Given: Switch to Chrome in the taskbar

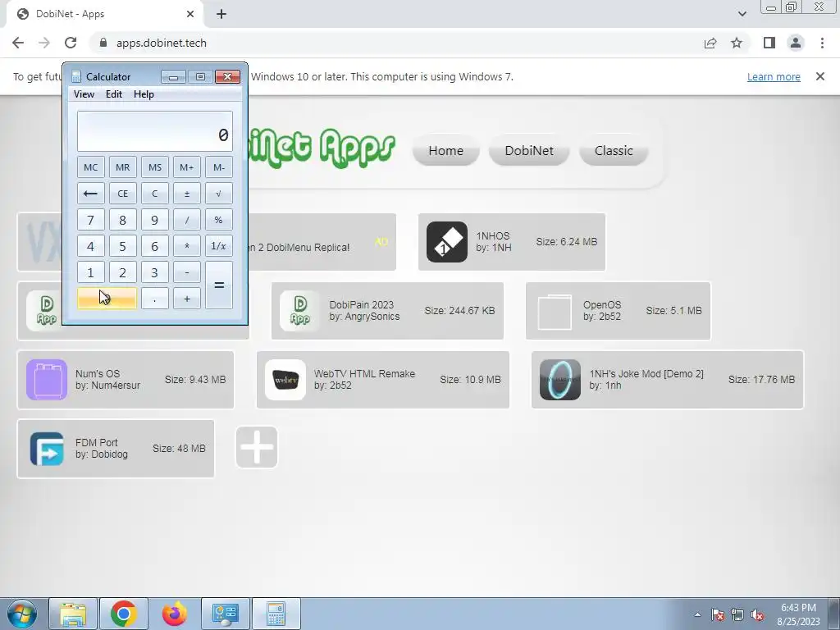Looking at the screenshot, I should click(124, 614).
